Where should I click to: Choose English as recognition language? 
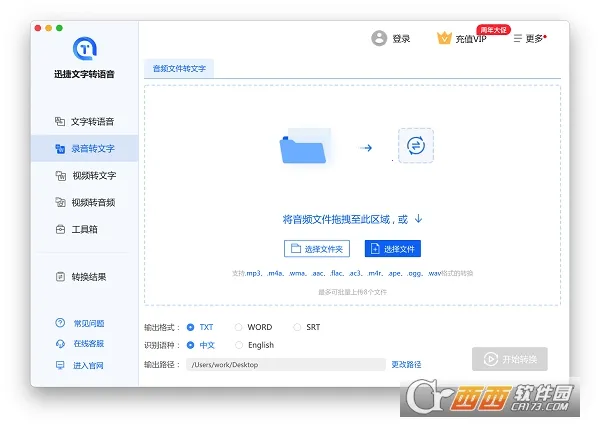pos(238,345)
